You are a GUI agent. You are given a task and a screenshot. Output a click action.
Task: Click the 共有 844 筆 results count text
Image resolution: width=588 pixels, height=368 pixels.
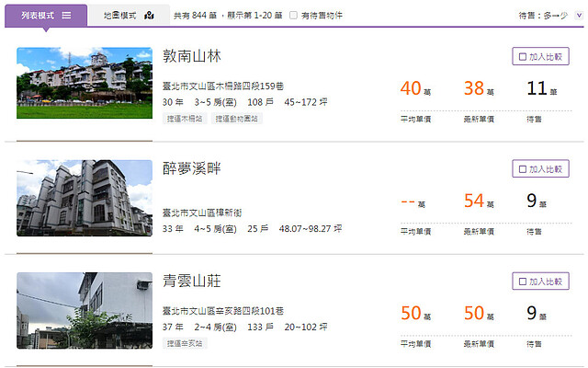coord(196,16)
